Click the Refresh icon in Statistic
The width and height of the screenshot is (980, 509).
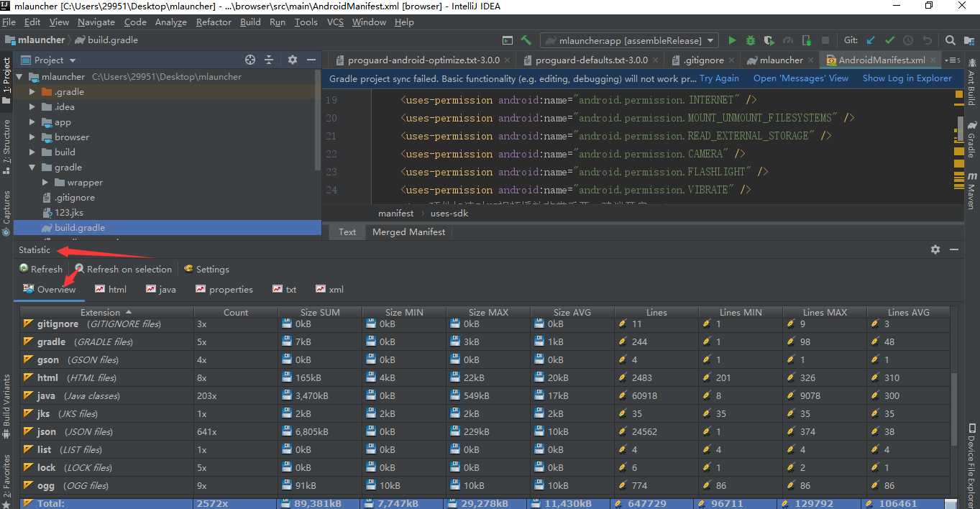[x=41, y=269]
